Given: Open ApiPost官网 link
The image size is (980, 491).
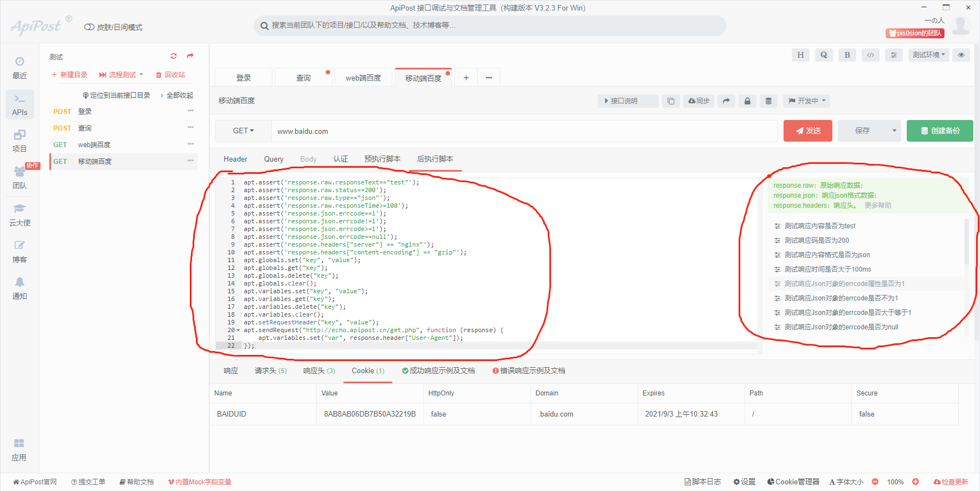Looking at the screenshot, I should (x=35, y=482).
